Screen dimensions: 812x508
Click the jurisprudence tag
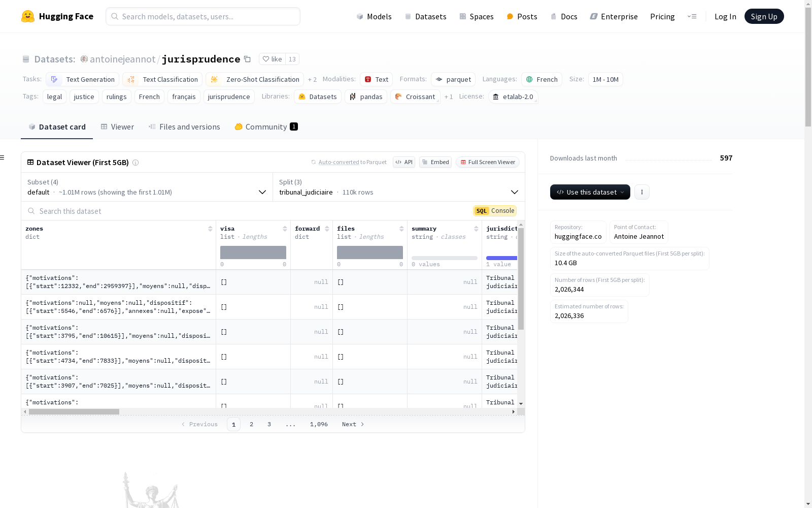[229, 97]
